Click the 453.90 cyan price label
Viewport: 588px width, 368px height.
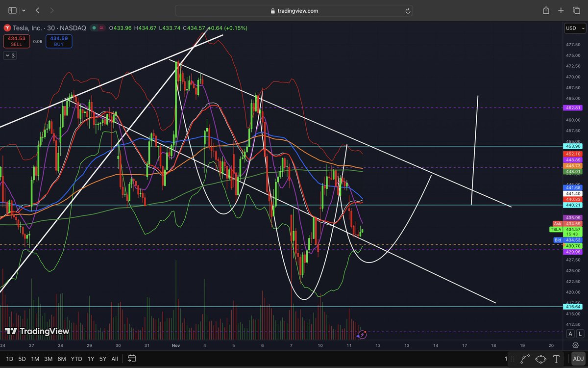click(x=573, y=146)
